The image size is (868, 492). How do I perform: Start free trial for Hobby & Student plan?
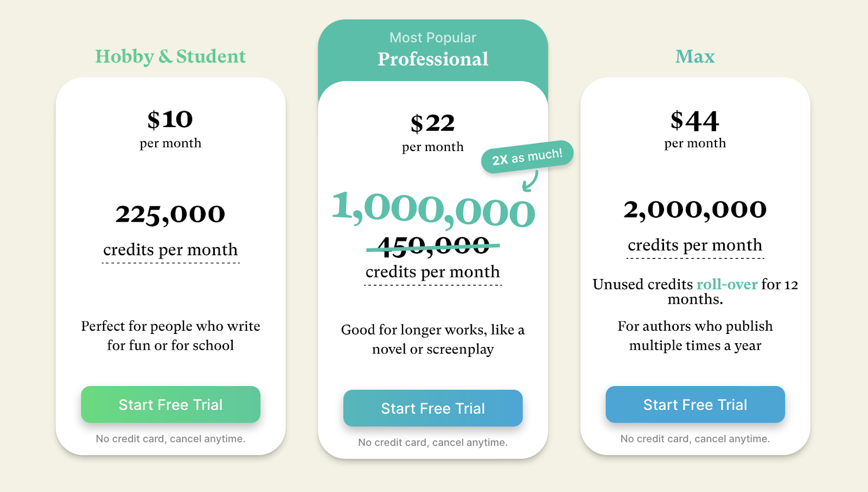point(170,405)
